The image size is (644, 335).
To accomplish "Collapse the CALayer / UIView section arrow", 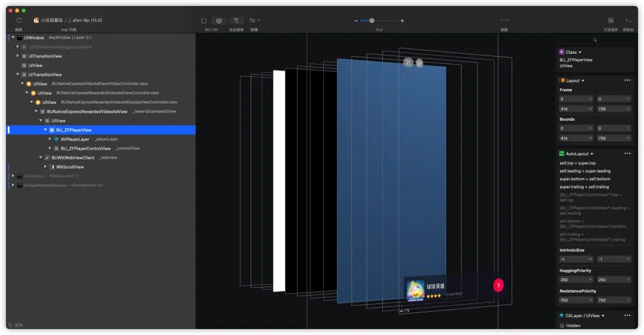I will pyautogui.click(x=603, y=316).
